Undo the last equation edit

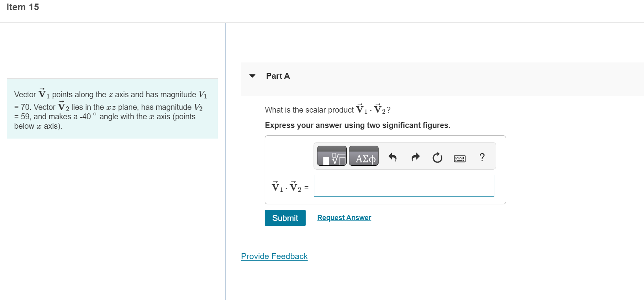pyautogui.click(x=392, y=157)
